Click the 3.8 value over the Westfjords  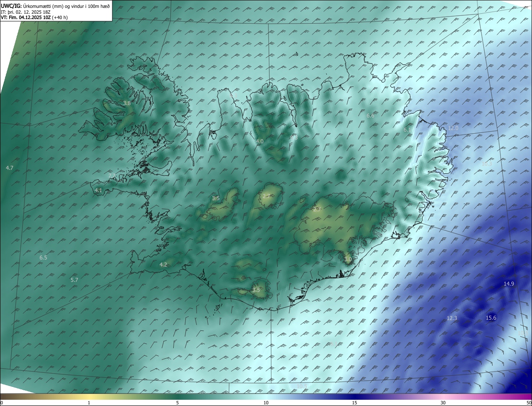click(127, 103)
